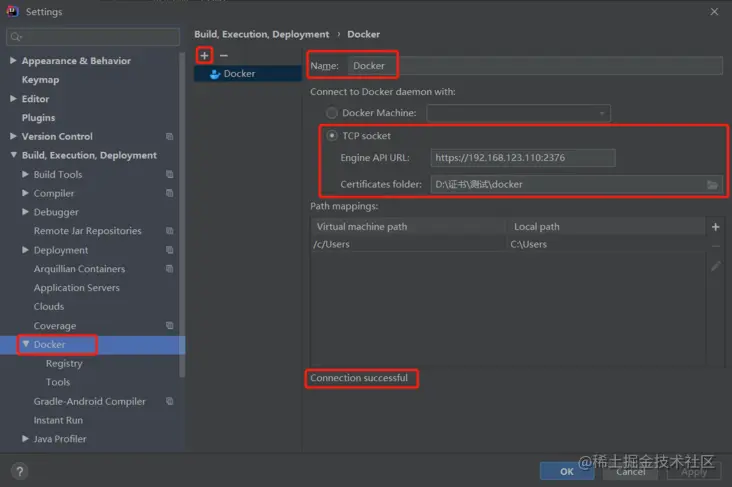Click project-level icon beside Arquillian Containers
This screenshot has height=487, width=732.
(x=169, y=268)
